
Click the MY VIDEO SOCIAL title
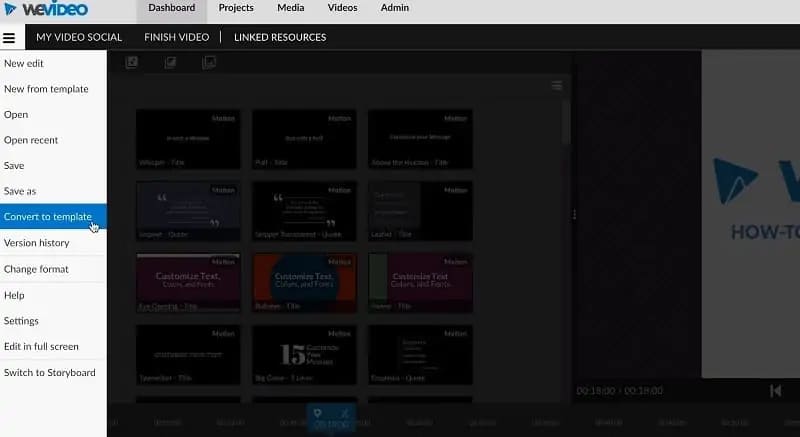click(x=79, y=37)
